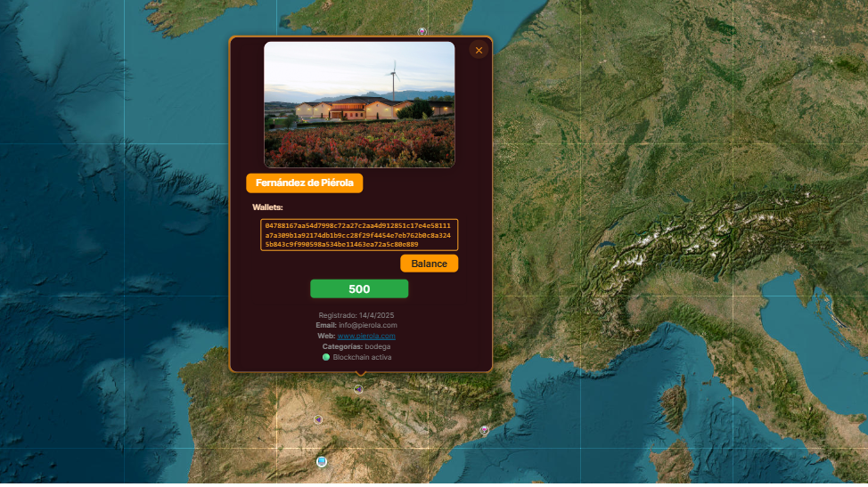Click the Fernández de Piérola name badge
This screenshot has width=868, height=487.
305,183
